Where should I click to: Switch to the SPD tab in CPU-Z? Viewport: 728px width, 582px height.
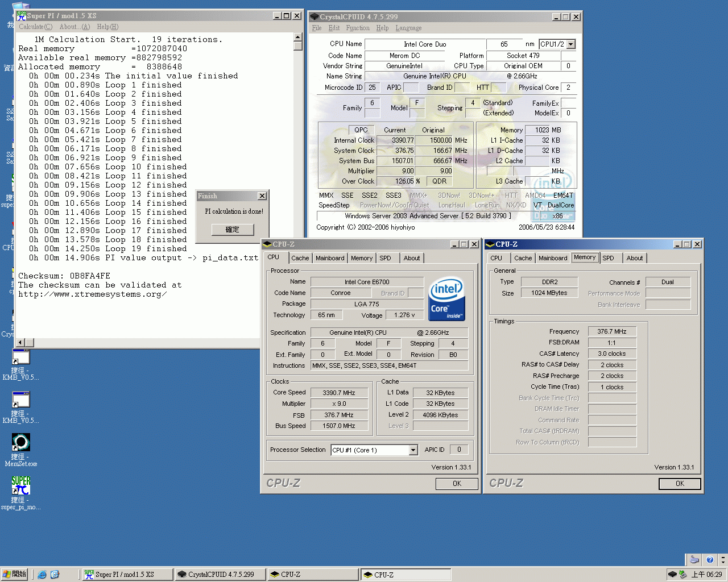pyautogui.click(x=387, y=257)
